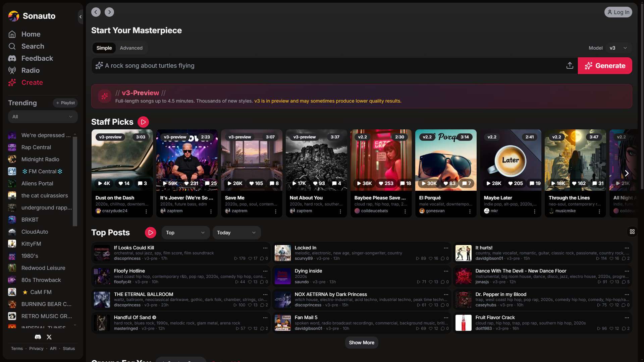Screen dimensions: 644x362
Task: Click the Sonauto logo icon
Action: pyautogui.click(x=14, y=16)
